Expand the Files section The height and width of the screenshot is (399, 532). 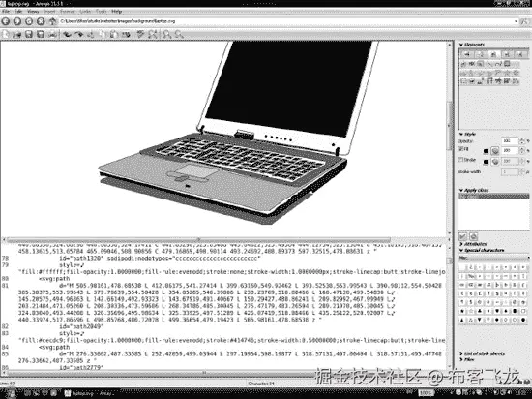tap(461, 359)
